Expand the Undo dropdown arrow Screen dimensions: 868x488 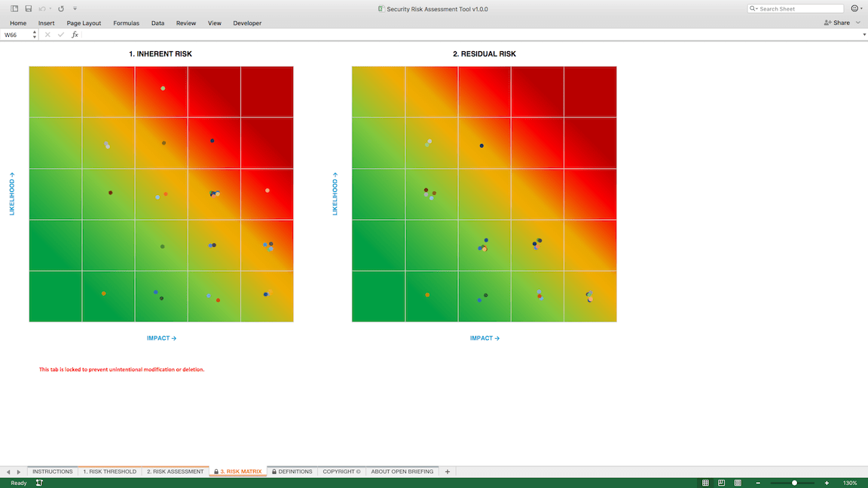point(50,8)
